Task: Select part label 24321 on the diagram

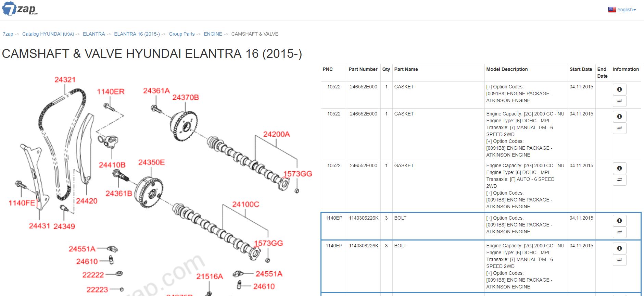Action: click(65, 79)
